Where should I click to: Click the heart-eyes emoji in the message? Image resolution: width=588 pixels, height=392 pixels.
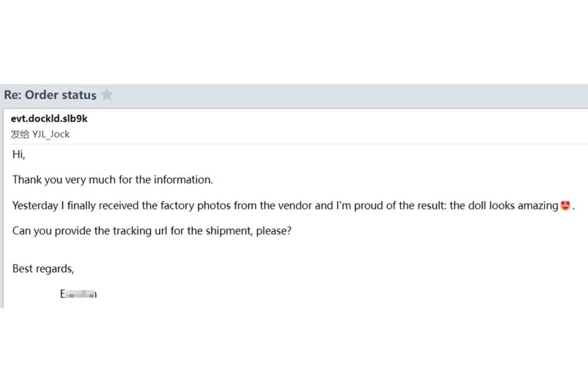click(565, 205)
